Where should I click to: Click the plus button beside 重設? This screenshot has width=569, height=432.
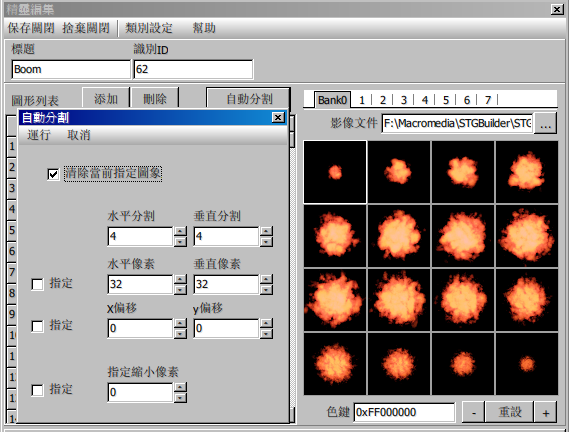pyautogui.click(x=545, y=412)
